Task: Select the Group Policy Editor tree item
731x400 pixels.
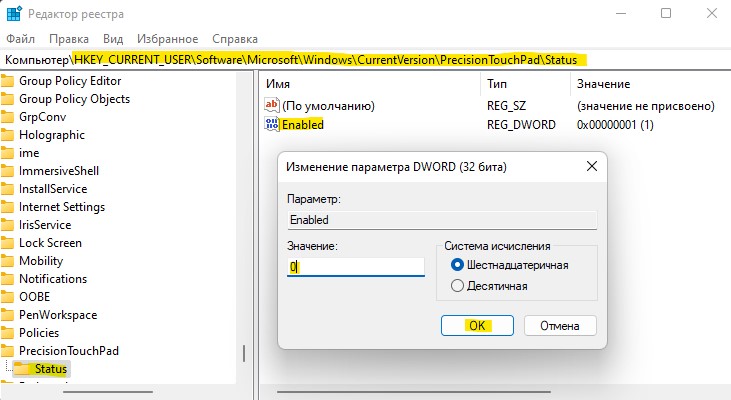Action: (x=70, y=81)
